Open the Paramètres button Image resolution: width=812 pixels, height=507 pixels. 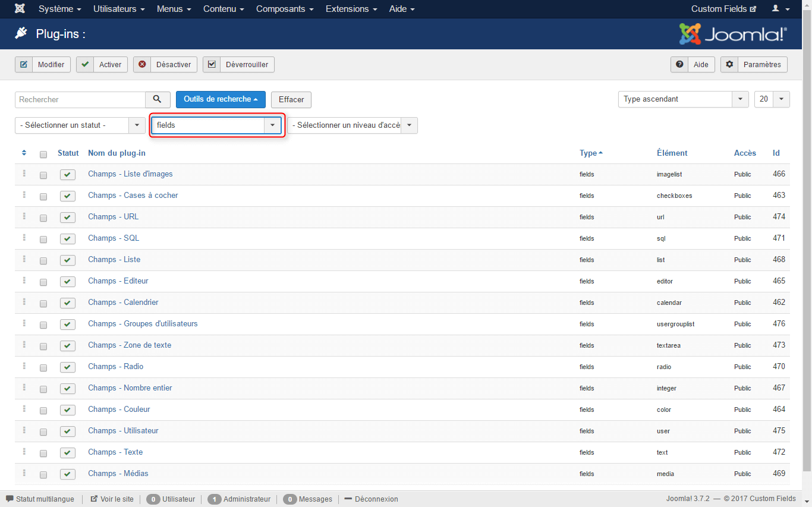[754, 64]
